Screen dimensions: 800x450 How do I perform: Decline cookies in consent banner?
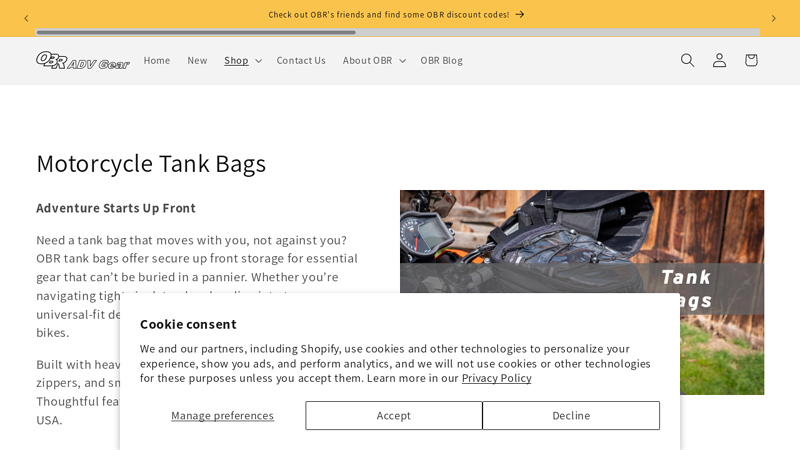[571, 415]
